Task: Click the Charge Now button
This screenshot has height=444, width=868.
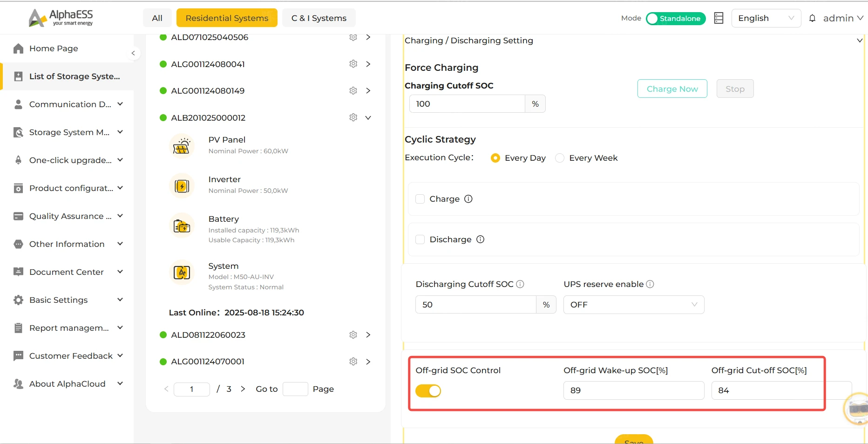Action: click(672, 89)
